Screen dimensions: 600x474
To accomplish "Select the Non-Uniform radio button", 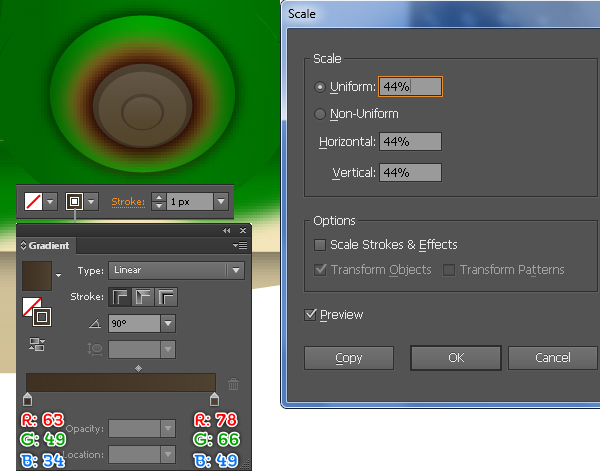I will coord(320,114).
